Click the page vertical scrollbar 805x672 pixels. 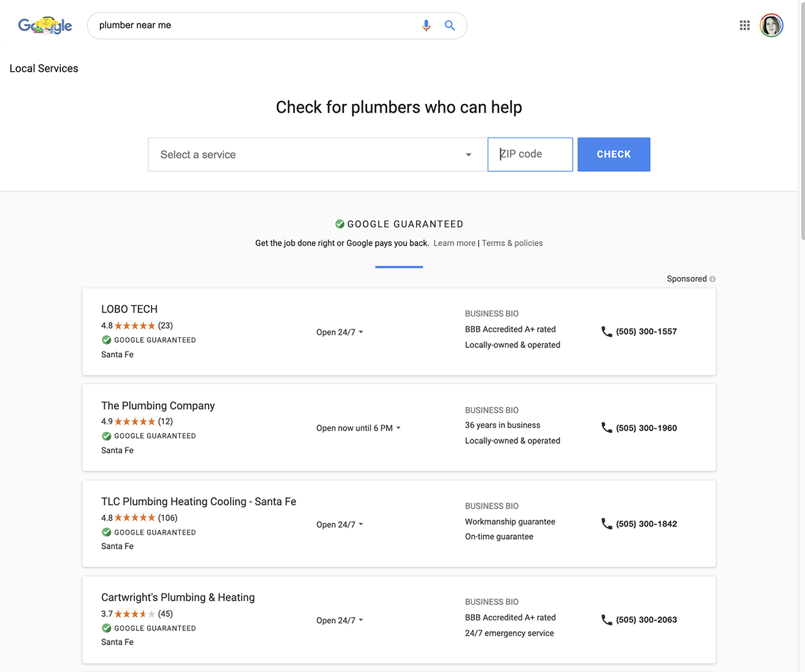[801, 134]
